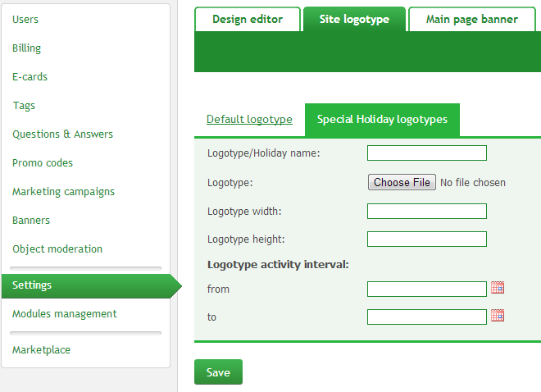541x392 pixels.
Task: Focus the to date input
Action: click(x=427, y=317)
